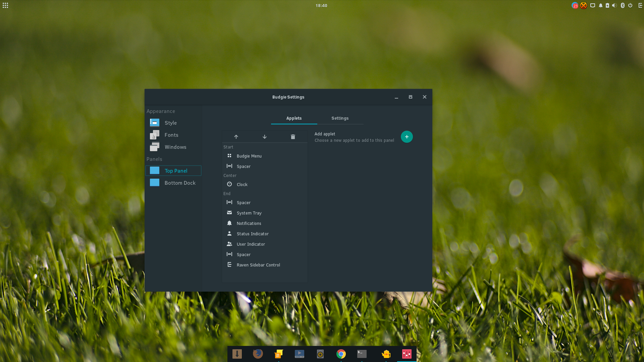The image size is (644, 362).
Task: Click the pink sliders settings dock icon
Action: [x=407, y=354]
